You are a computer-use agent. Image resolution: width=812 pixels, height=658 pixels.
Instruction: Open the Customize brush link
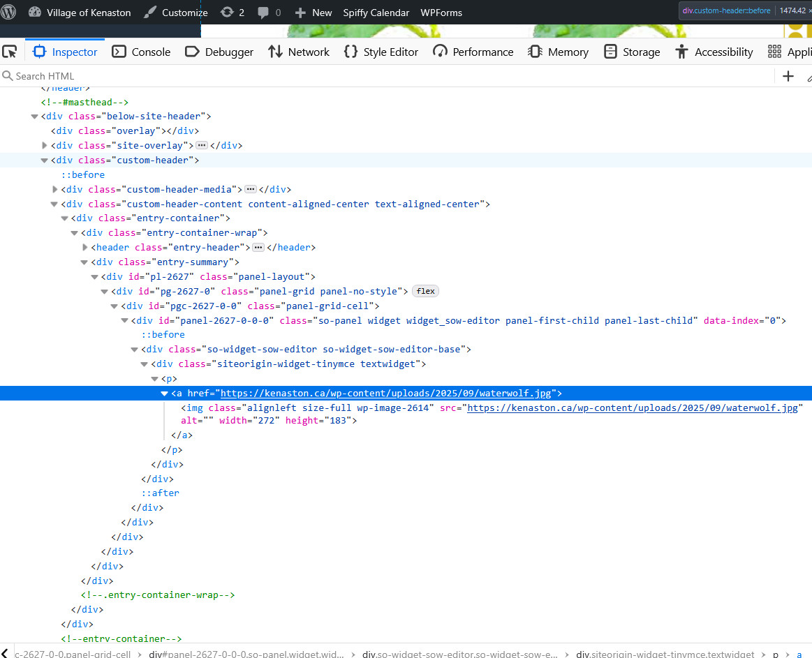point(175,13)
